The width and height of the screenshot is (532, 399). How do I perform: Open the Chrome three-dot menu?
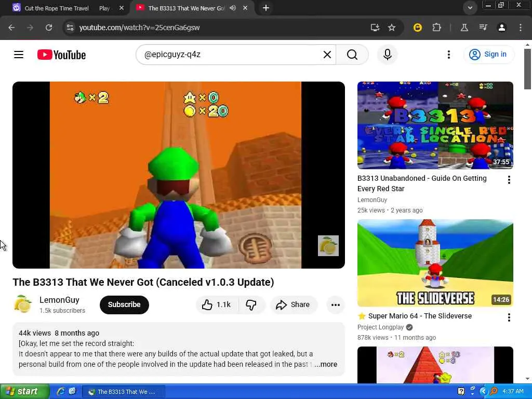point(521,28)
